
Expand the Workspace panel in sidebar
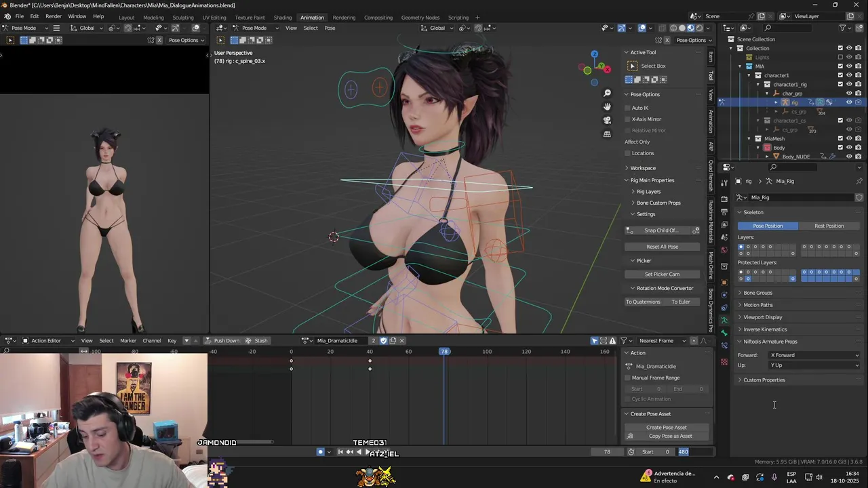(x=643, y=168)
